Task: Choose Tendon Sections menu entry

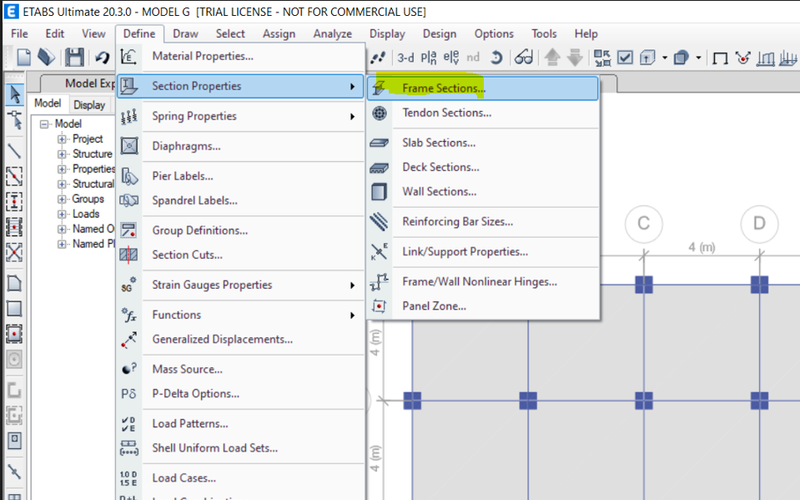Action: click(482, 113)
